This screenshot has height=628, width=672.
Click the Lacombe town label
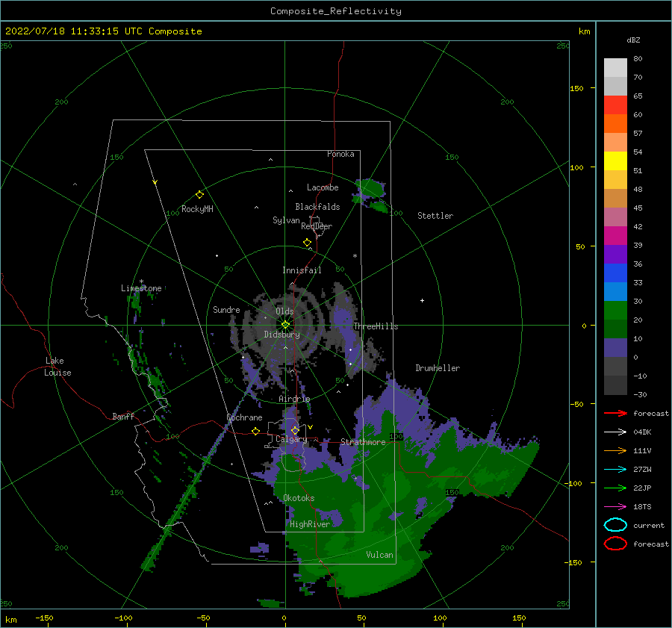coord(323,187)
